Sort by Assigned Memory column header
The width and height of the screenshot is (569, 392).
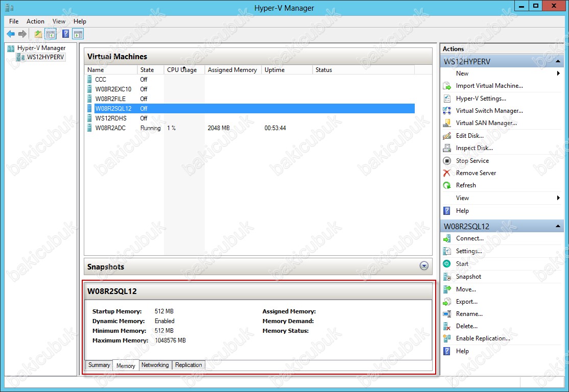point(233,69)
